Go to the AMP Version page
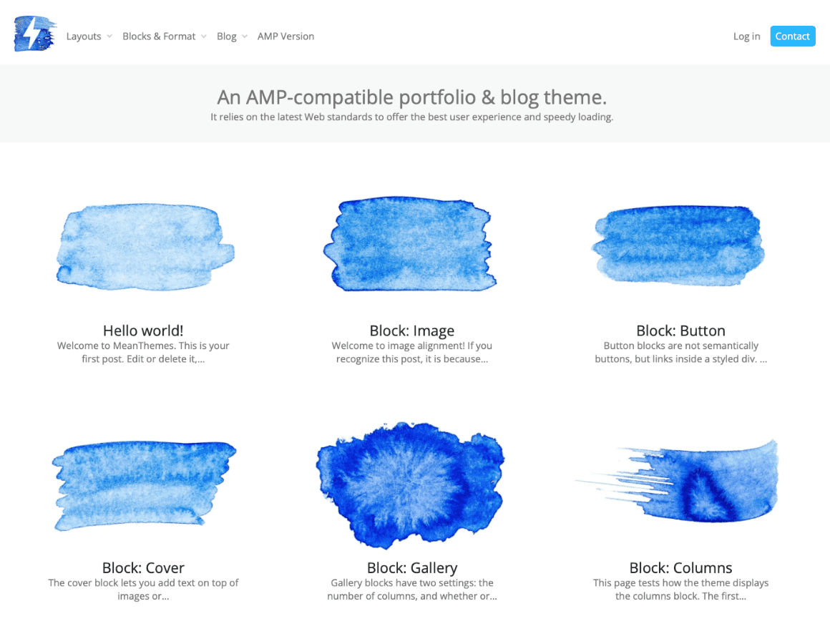830x644 pixels. tap(285, 36)
